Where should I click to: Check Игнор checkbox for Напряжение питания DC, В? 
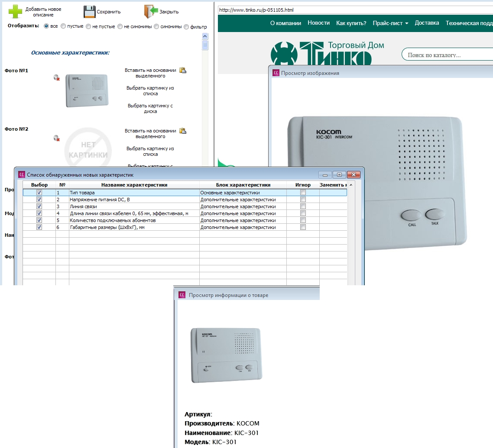pos(303,200)
